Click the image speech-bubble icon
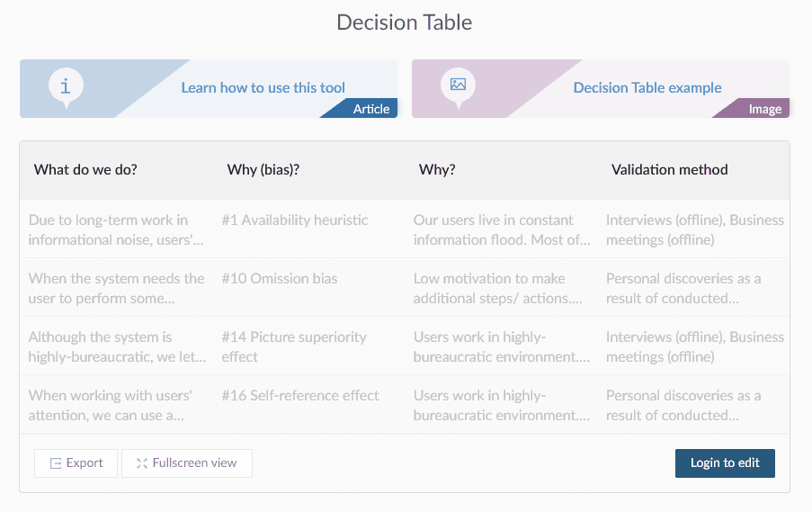This screenshot has height=512, width=812. coord(458,85)
